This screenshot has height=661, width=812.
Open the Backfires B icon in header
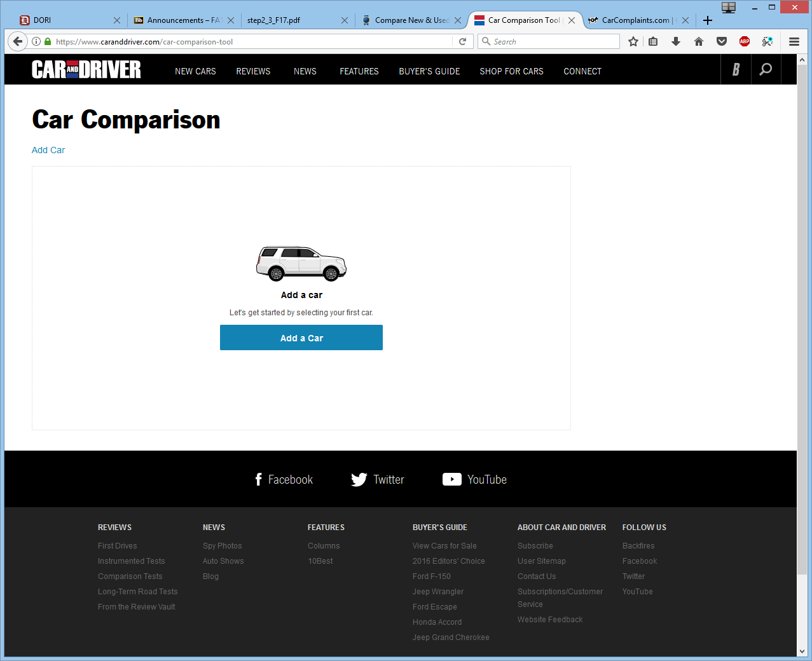736,69
